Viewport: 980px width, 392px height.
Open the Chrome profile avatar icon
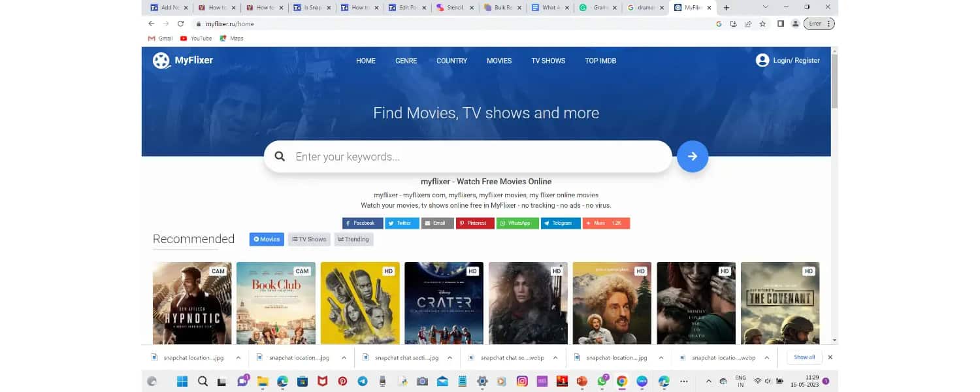(795, 24)
